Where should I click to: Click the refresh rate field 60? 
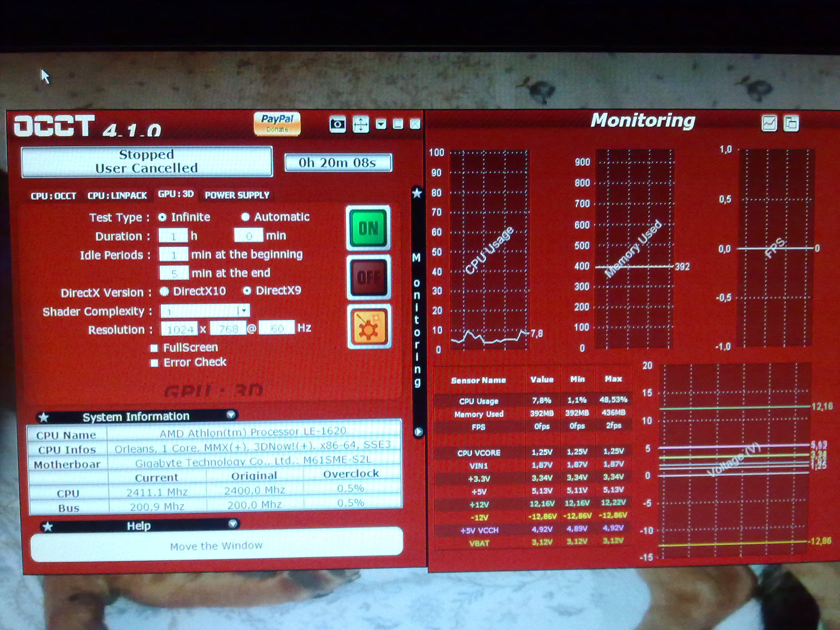point(276,327)
